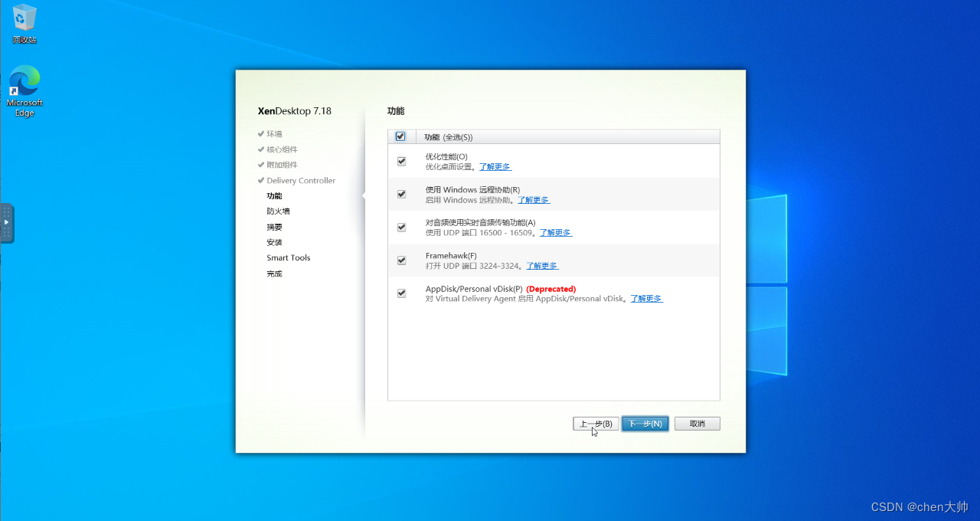The image size is (980, 521).
Task: Click the Framehawk(F) feature label
Action: 451,256
